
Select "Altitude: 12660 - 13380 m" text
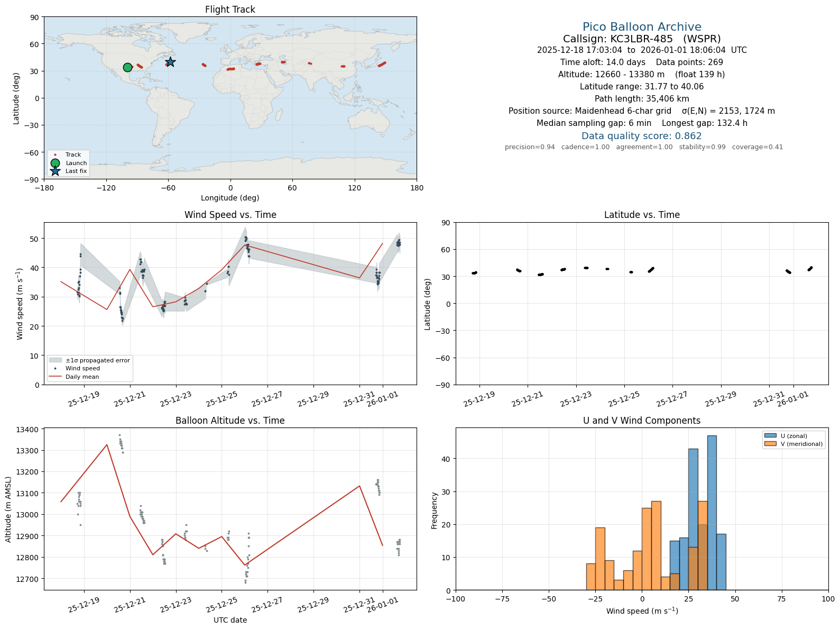pyautogui.click(x=611, y=75)
